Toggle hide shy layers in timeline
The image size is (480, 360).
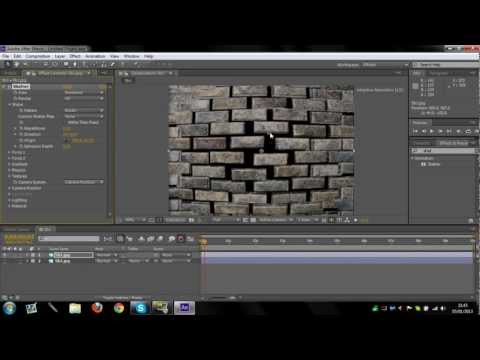tap(141, 239)
